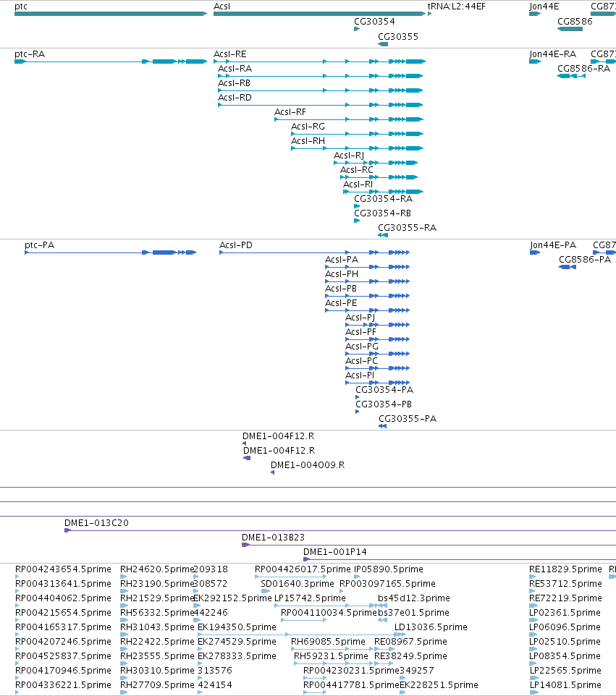Select the ptc-PA protein label
The image size is (616, 696).
40,245
